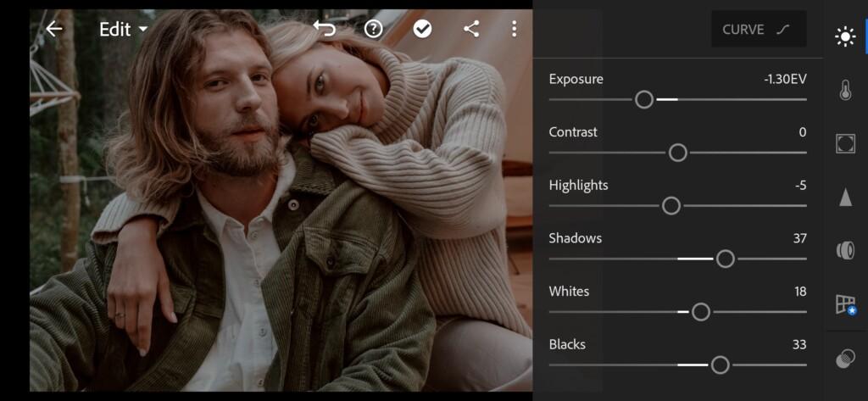Image resolution: width=868 pixels, height=401 pixels.
Task: Tap the back arrow icon
Action: pyautogui.click(x=54, y=29)
